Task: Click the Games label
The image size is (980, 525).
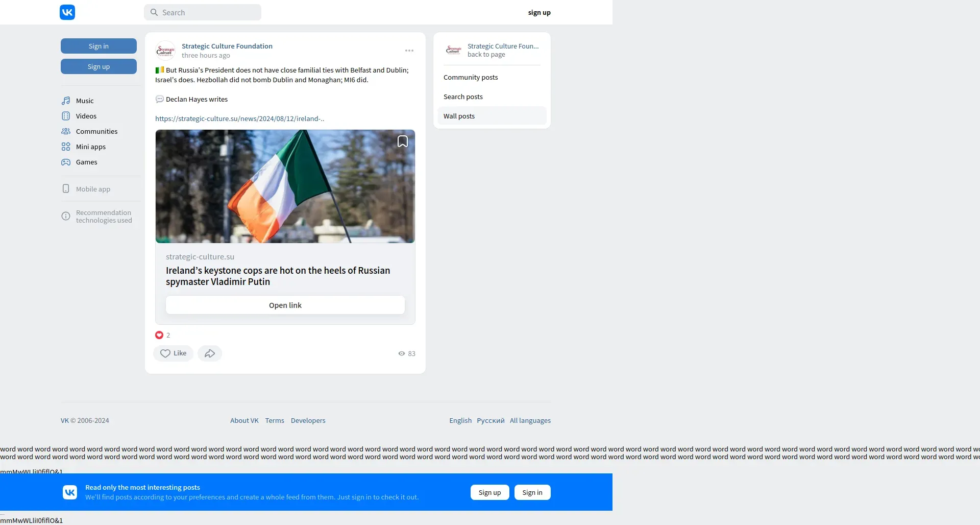Action: tap(87, 162)
